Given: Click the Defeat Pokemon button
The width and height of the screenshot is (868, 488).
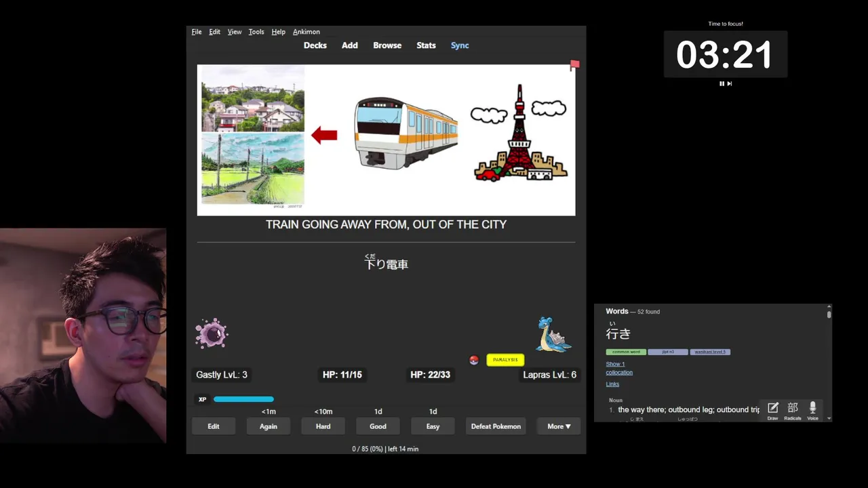Looking at the screenshot, I should pos(496,426).
